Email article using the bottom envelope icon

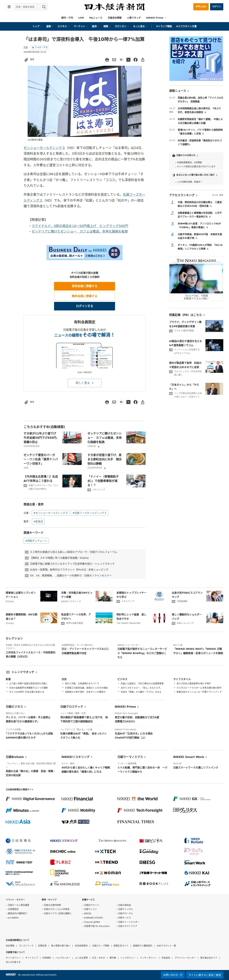(114, 402)
